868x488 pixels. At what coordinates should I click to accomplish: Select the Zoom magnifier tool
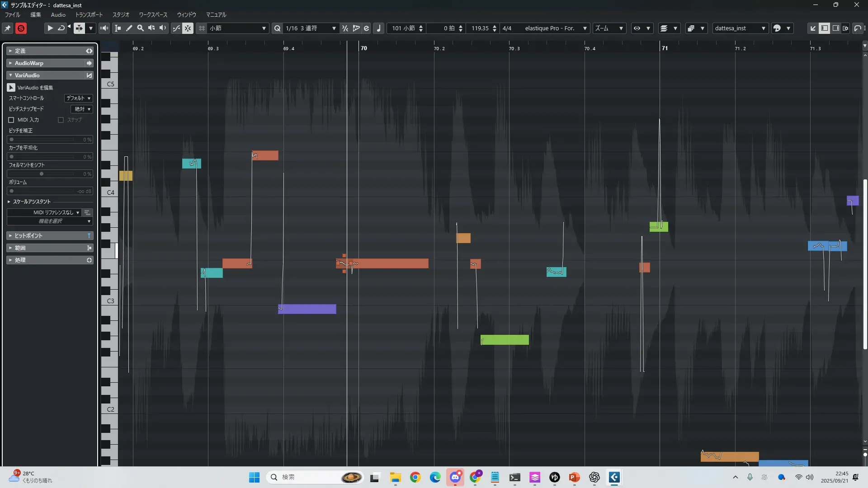141,28
